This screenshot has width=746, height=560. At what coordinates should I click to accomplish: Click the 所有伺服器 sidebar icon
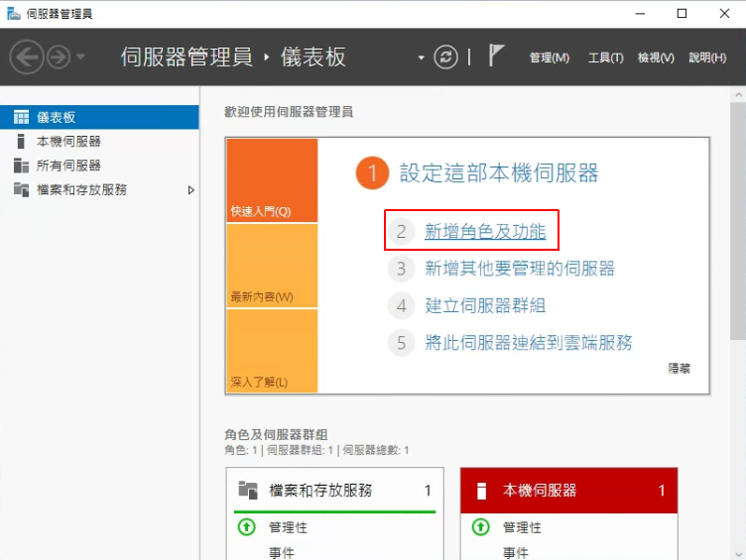(x=21, y=166)
